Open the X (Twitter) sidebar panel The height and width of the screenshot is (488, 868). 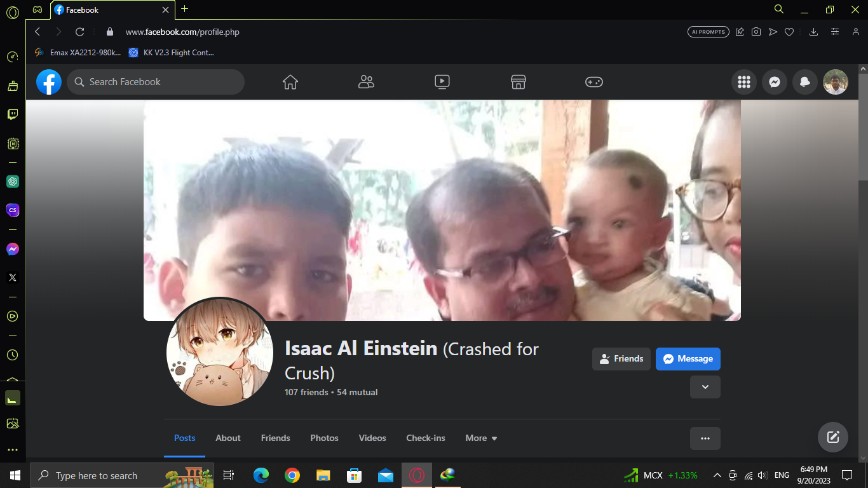click(x=13, y=277)
